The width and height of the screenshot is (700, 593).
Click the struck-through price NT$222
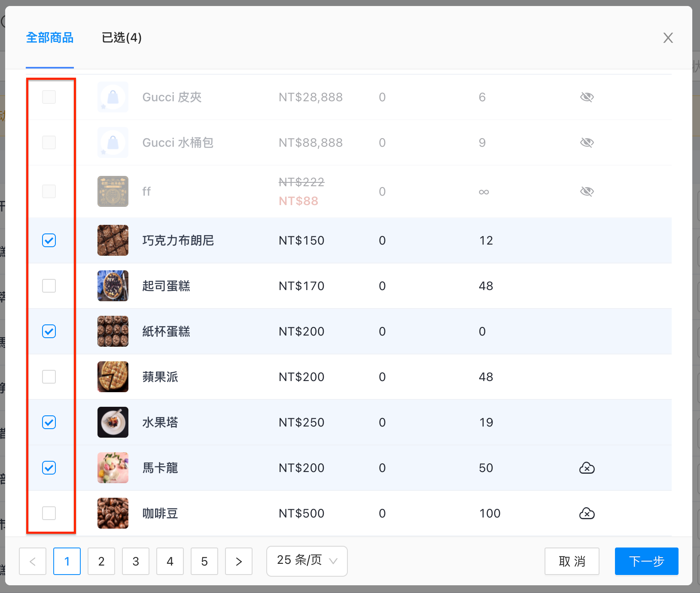(x=301, y=182)
